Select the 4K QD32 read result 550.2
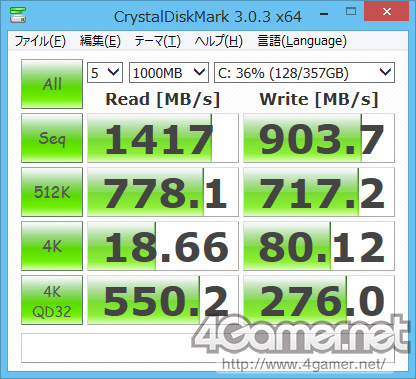Image resolution: width=416 pixels, height=379 pixels. click(x=163, y=300)
